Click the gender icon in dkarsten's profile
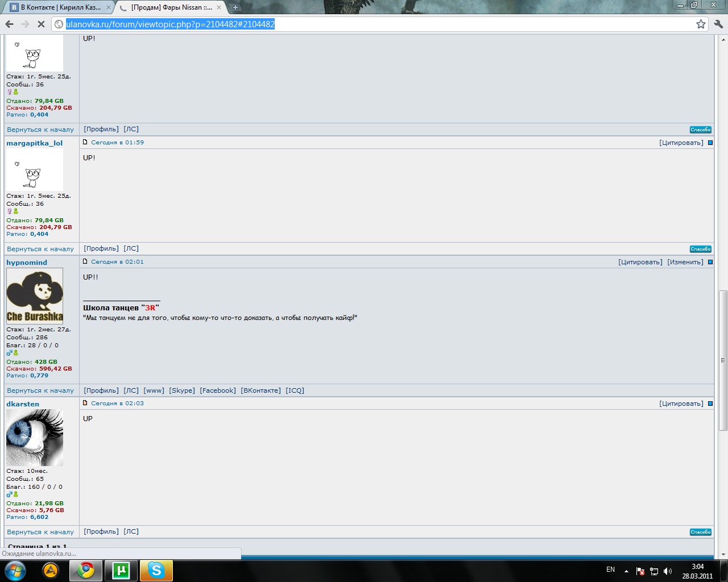This screenshot has height=582, width=728. click(9, 494)
